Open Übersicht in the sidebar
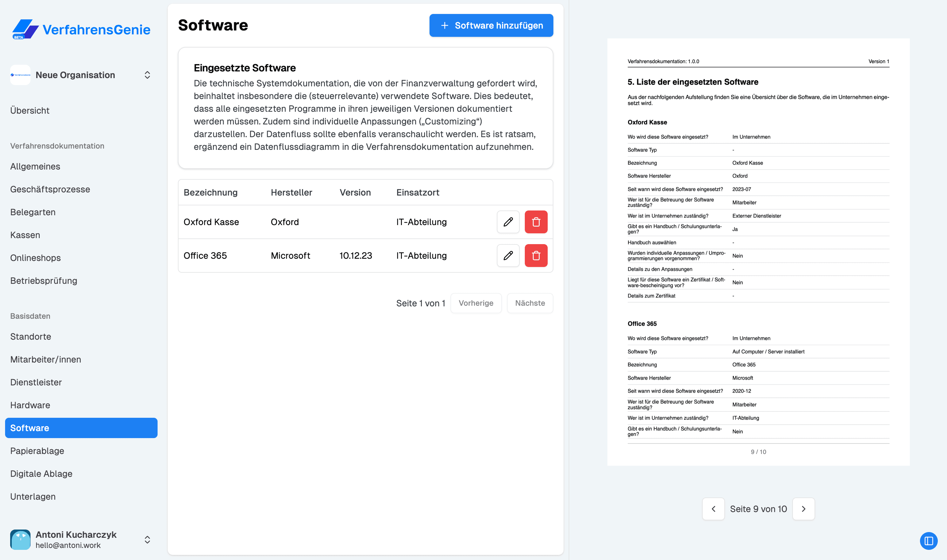This screenshot has height=560, width=947. point(30,110)
